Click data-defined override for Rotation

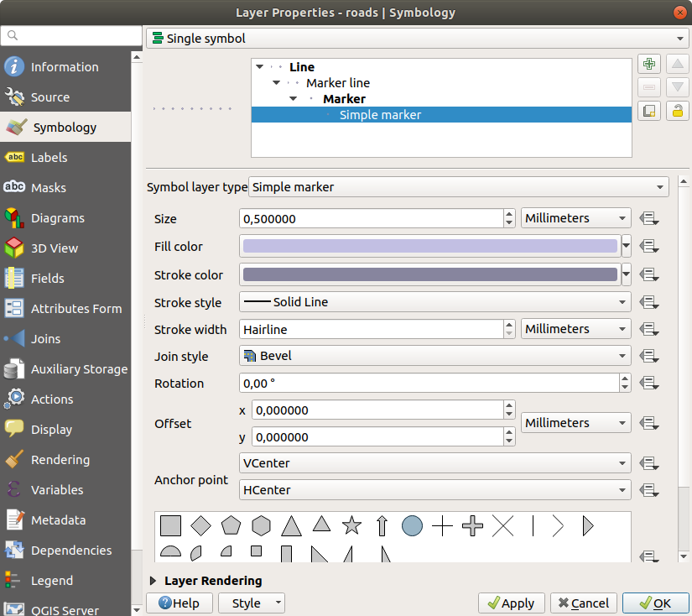coord(648,384)
